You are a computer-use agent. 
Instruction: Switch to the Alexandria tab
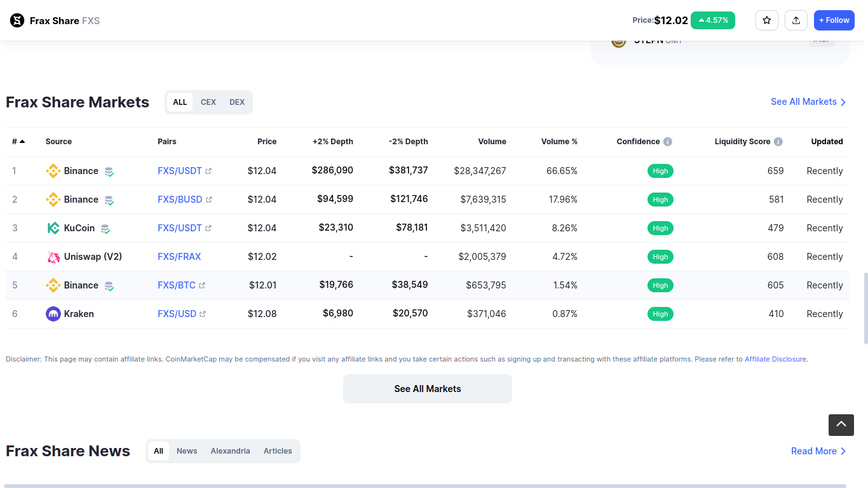tap(230, 451)
